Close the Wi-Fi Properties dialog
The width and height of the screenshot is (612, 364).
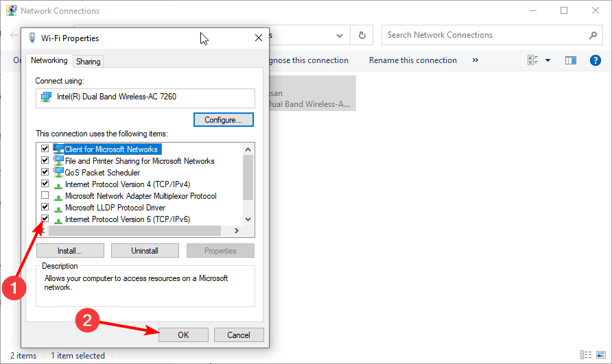click(x=259, y=38)
